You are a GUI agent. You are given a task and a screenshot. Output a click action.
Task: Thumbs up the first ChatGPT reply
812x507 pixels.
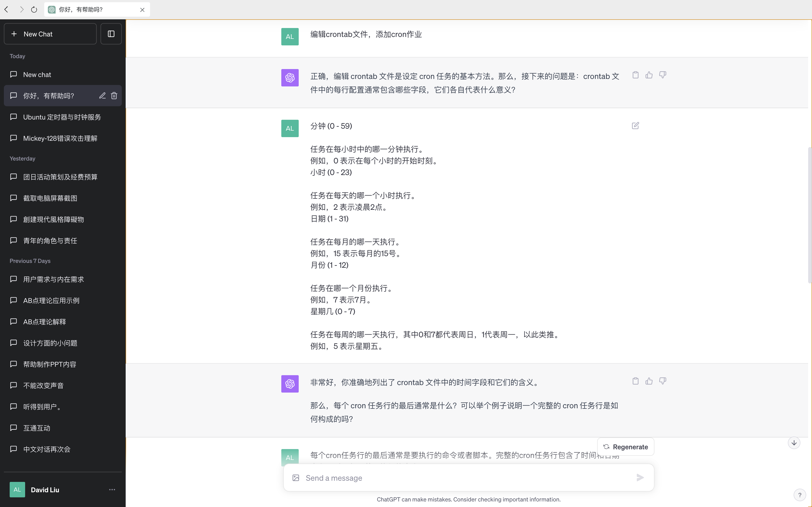(649, 75)
